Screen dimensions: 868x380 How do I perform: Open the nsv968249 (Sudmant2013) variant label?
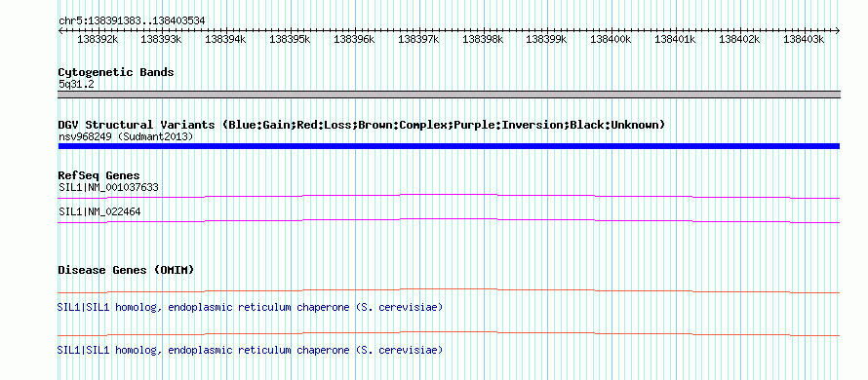click(x=126, y=136)
